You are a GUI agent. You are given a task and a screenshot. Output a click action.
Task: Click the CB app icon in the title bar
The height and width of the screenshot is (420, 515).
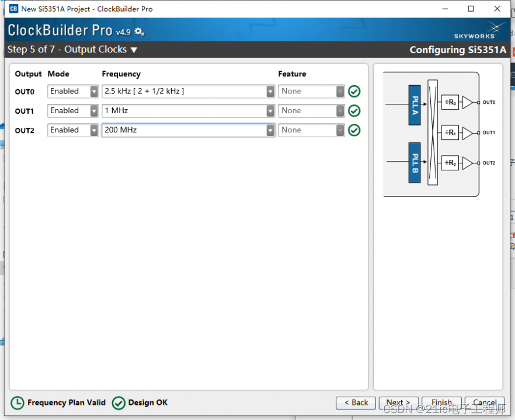click(x=13, y=9)
